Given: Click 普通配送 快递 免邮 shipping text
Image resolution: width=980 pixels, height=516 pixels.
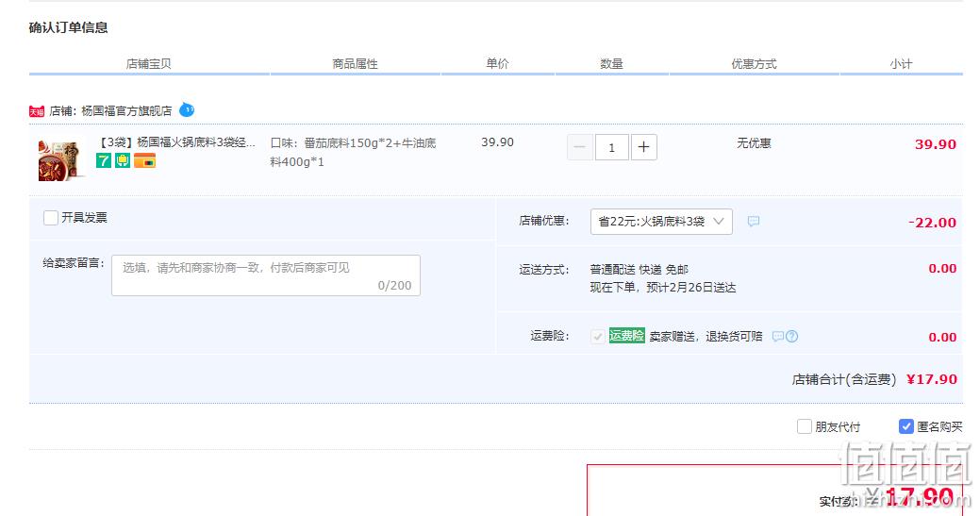Looking at the screenshot, I should pyautogui.click(x=639, y=269).
